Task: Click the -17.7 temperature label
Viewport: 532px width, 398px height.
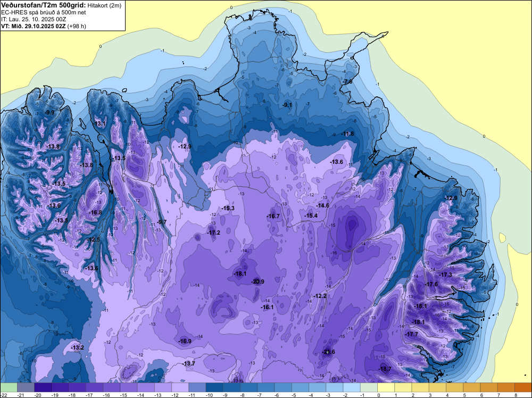Action: click(x=411, y=335)
